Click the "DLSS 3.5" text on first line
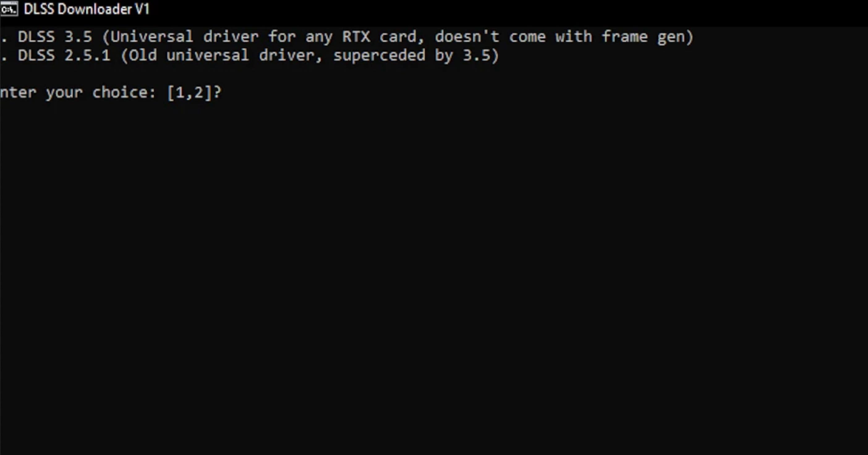 55,37
